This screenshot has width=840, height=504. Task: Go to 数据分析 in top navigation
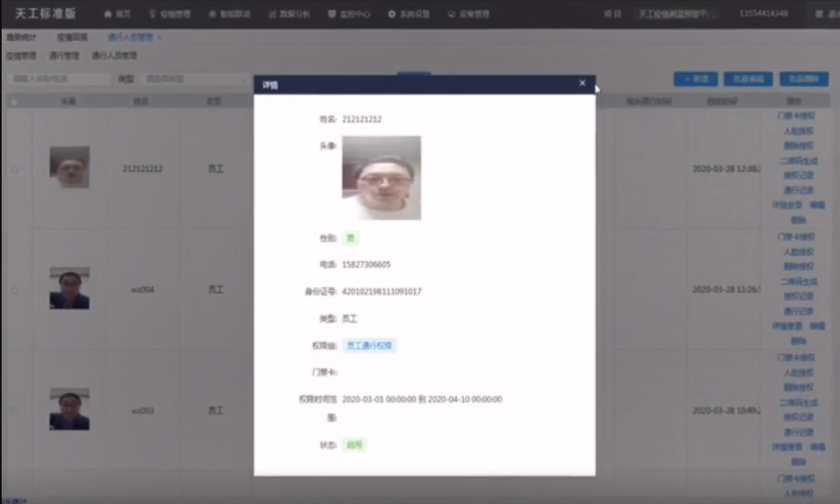tap(288, 14)
